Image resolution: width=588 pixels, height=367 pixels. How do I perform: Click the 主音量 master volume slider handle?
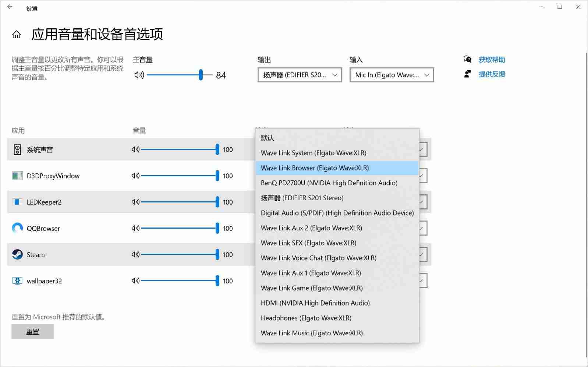point(201,75)
